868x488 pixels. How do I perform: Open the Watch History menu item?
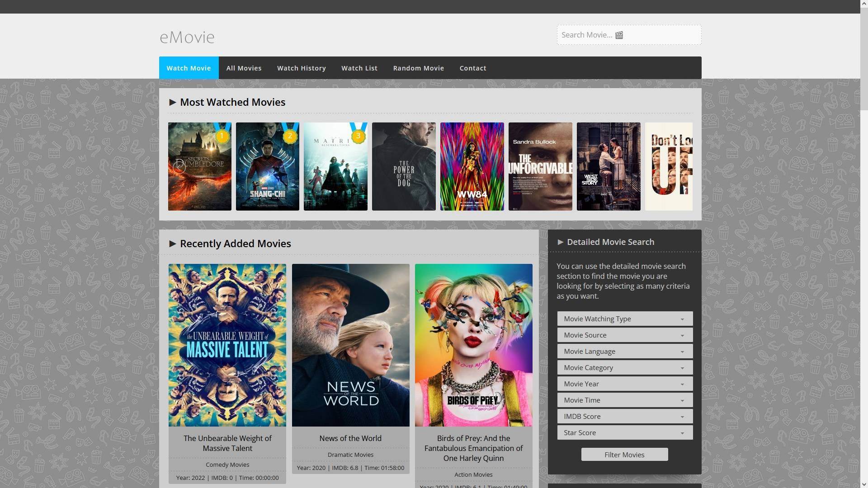[301, 68]
